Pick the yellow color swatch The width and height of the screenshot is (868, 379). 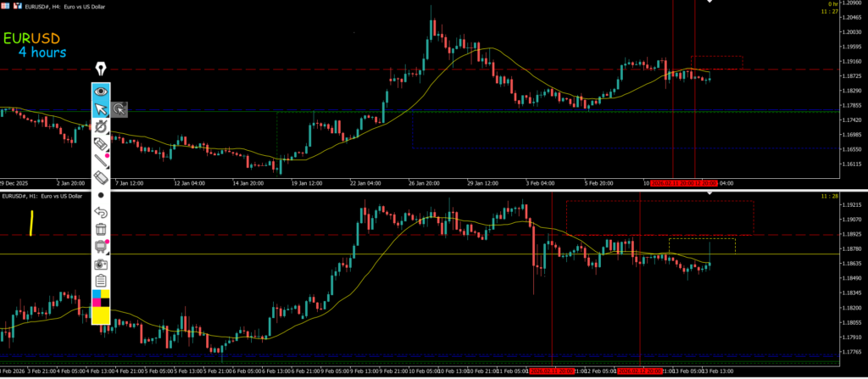point(101,315)
